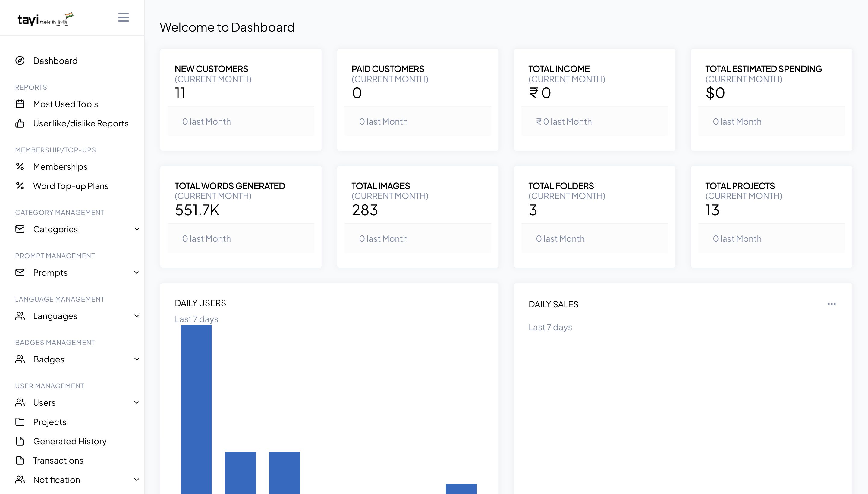
Task: Click the folder icon beside Projects
Action: pos(20,422)
